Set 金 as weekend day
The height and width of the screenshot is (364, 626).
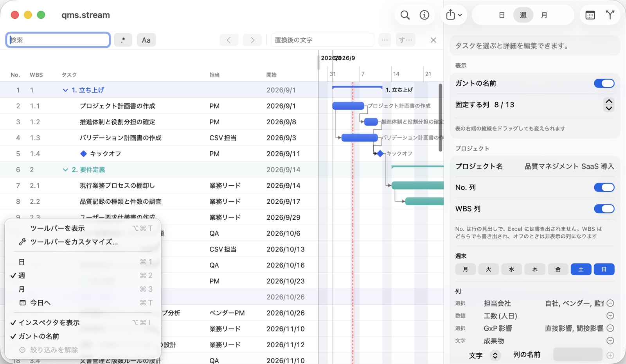[x=558, y=269]
